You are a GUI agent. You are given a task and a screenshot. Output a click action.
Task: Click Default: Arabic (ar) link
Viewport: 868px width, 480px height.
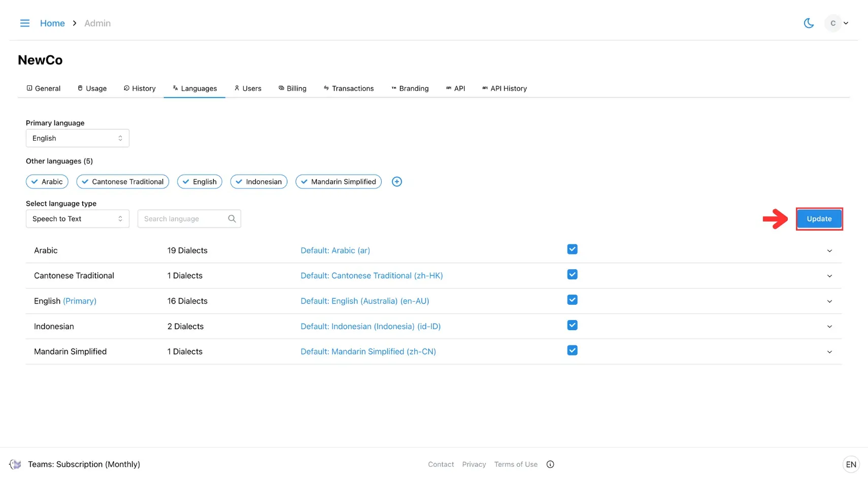coord(335,250)
